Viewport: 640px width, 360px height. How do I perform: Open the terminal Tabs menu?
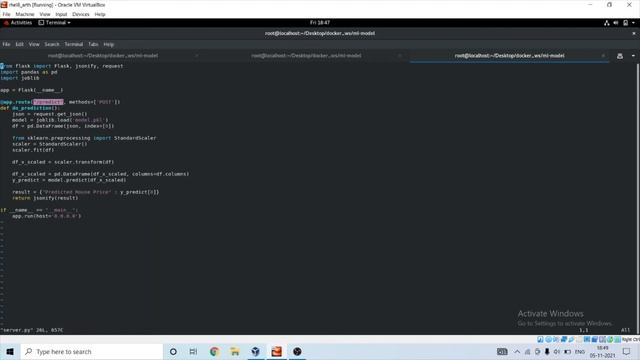[x=93, y=44]
